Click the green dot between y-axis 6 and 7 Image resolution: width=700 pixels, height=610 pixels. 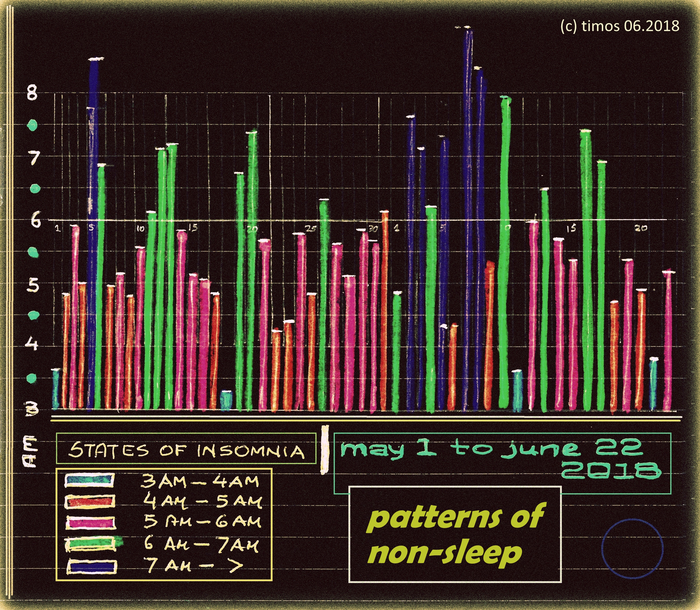pyautogui.click(x=35, y=188)
